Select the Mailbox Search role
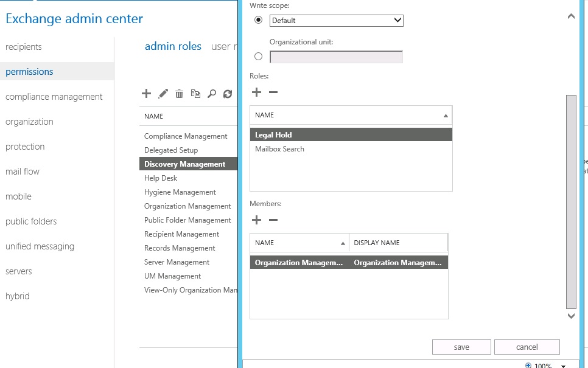588x368 pixels. click(x=351, y=149)
